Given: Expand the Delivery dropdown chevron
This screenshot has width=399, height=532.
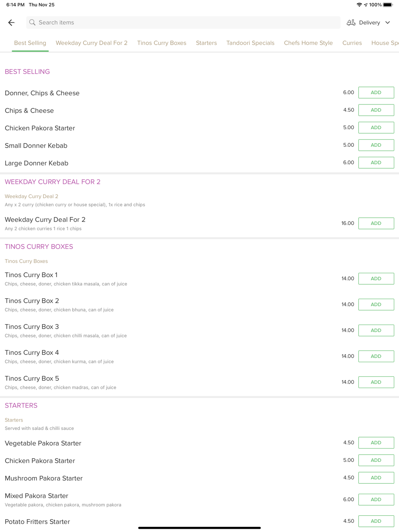Looking at the screenshot, I should click(x=387, y=23).
